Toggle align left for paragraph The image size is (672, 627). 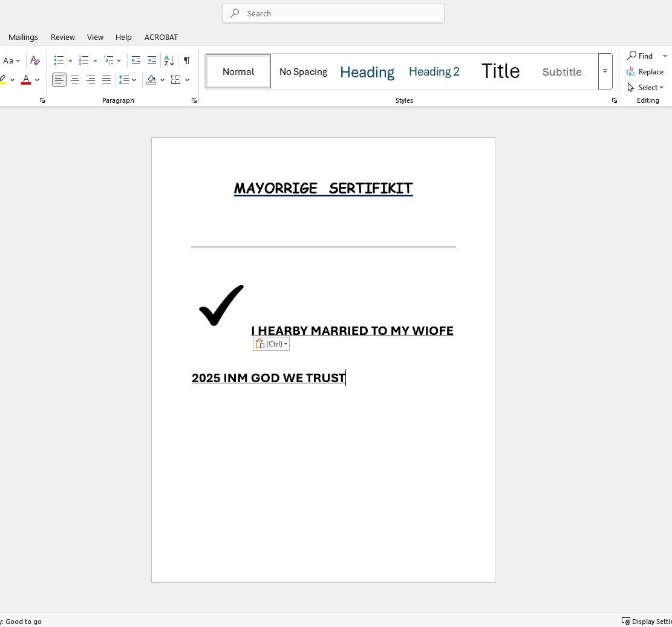(x=59, y=80)
